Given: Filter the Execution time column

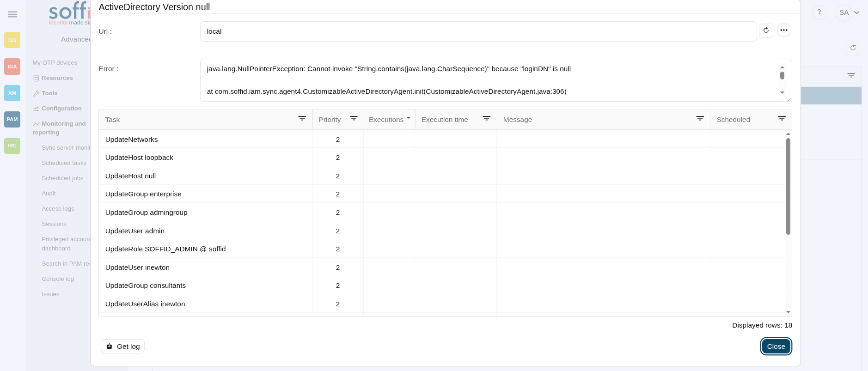Looking at the screenshot, I should 487,119.
